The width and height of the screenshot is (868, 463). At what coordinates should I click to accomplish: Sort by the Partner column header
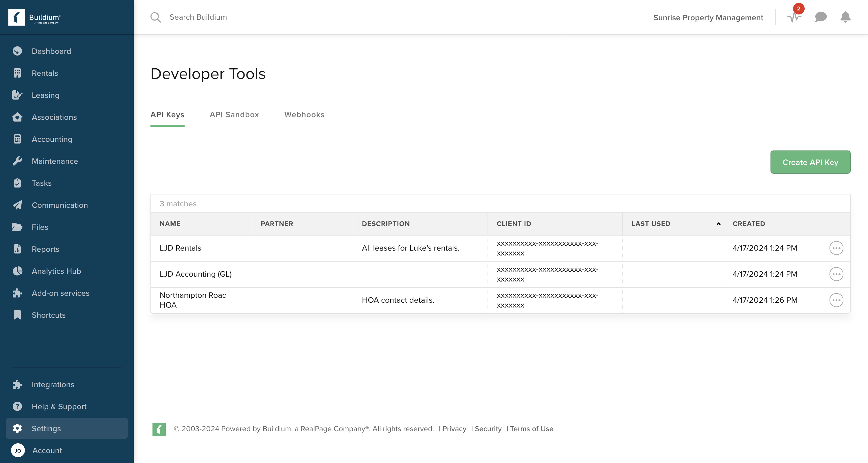[x=302, y=224]
